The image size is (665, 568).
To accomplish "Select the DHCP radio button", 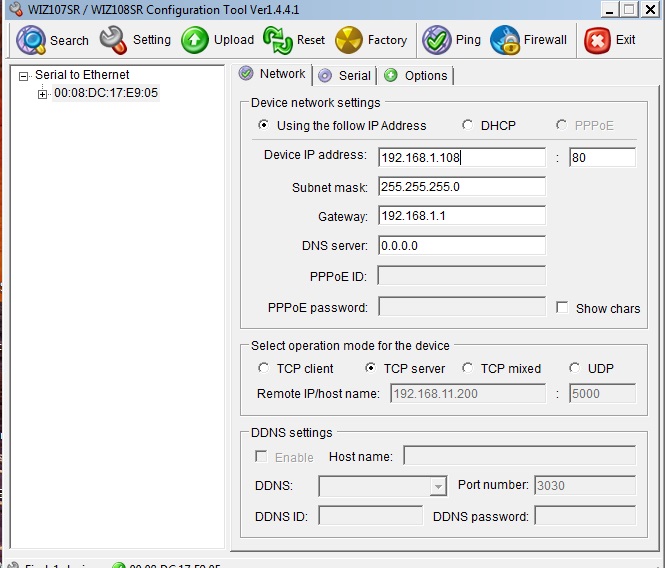I will 467,125.
